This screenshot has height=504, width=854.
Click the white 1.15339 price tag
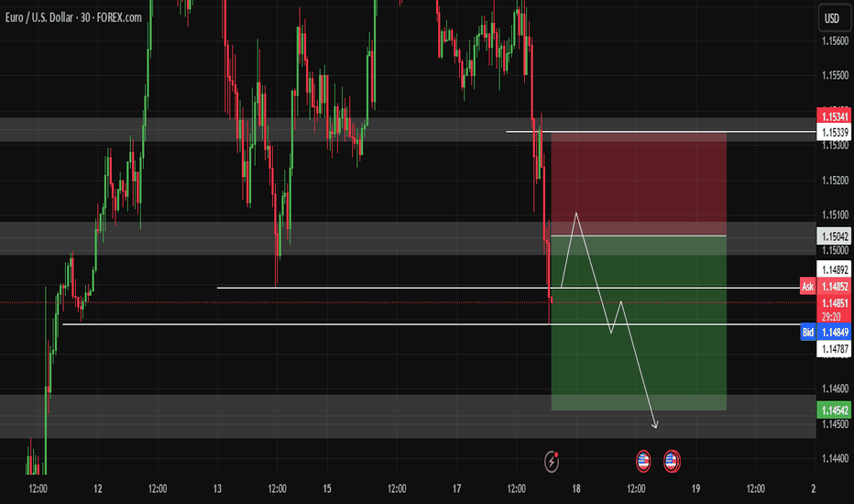(834, 132)
